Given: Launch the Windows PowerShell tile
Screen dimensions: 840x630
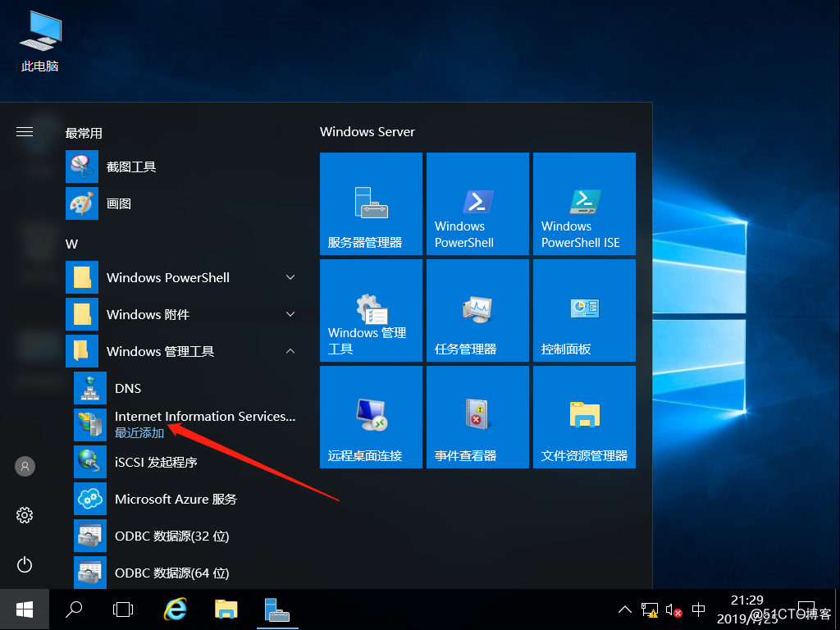Looking at the screenshot, I should point(477,203).
